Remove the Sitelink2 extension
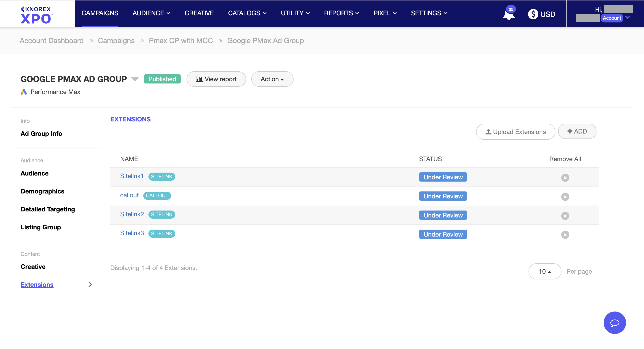The width and height of the screenshot is (644, 349). [565, 216]
